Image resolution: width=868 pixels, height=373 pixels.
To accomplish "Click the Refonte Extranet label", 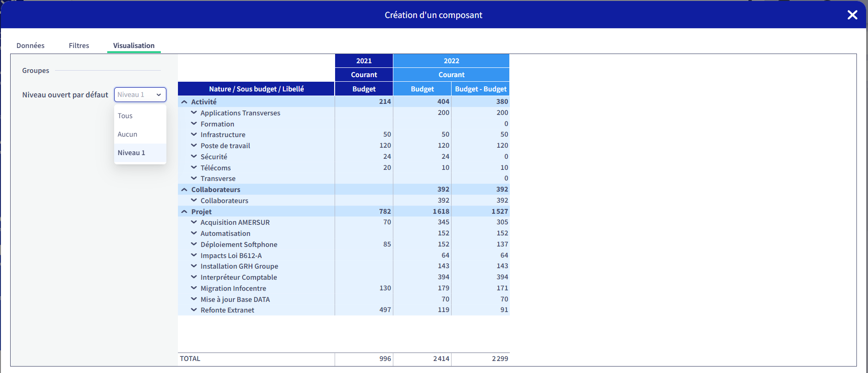I will pos(227,310).
